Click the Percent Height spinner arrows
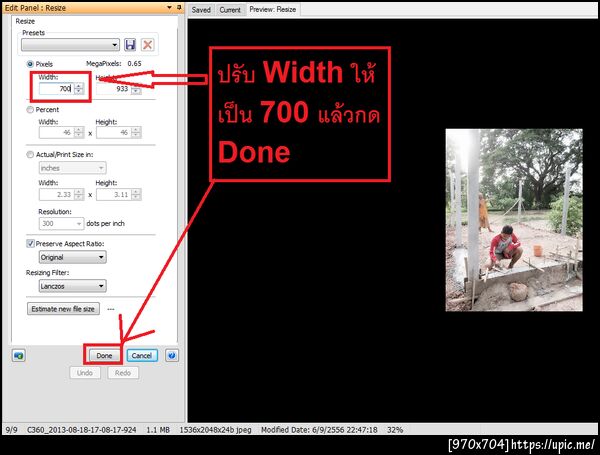600x455 pixels. tap(136, 132)
